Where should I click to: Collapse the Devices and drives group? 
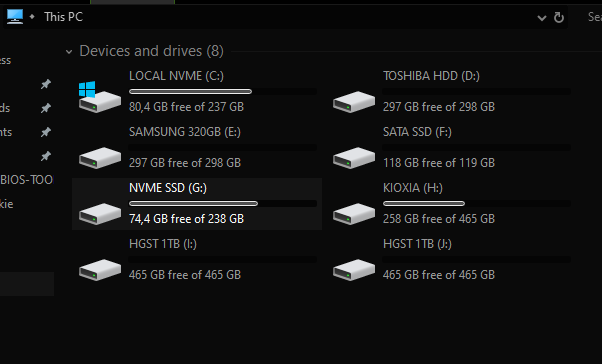click(x=69, y=51)
